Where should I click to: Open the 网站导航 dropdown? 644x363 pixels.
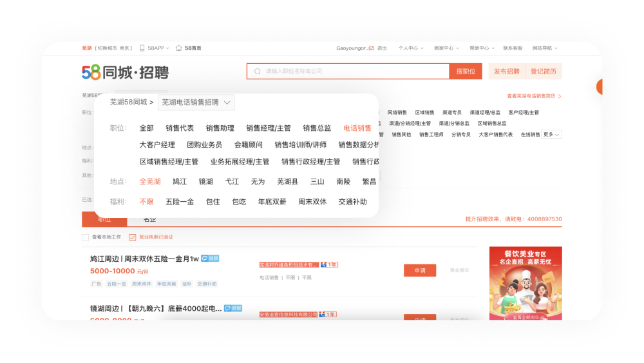tap(545, 48)
